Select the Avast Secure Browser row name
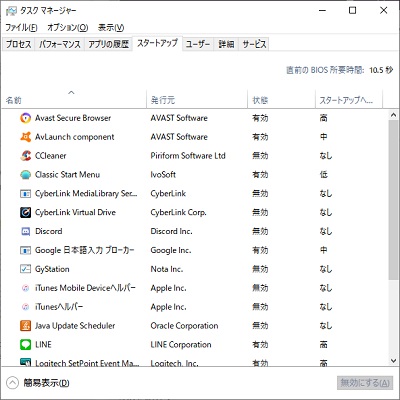400x400 pixels. (73, 118)
